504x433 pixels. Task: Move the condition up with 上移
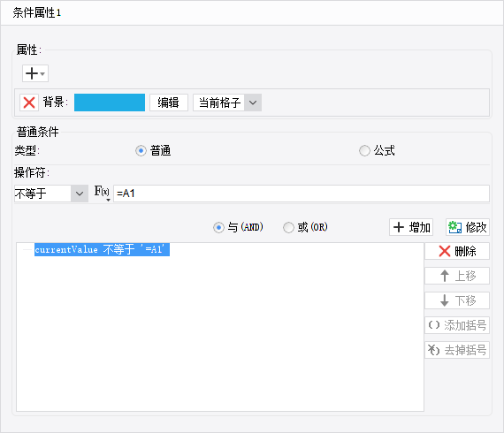tap(457, 276)
